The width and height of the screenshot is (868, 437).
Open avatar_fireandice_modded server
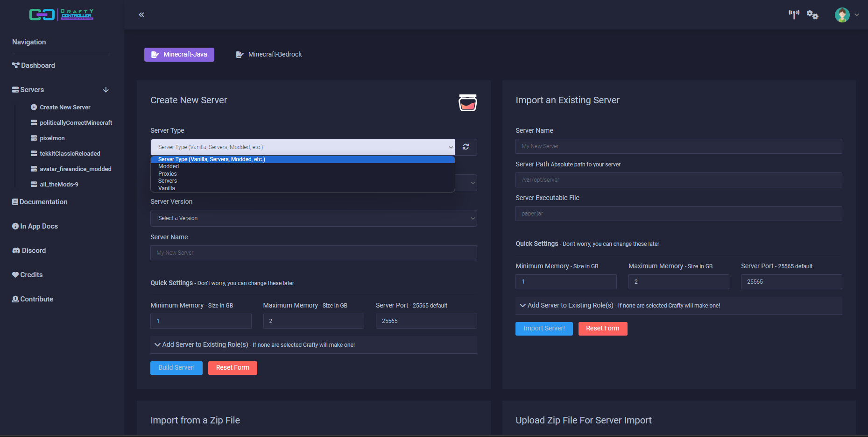tap(71, 169)
